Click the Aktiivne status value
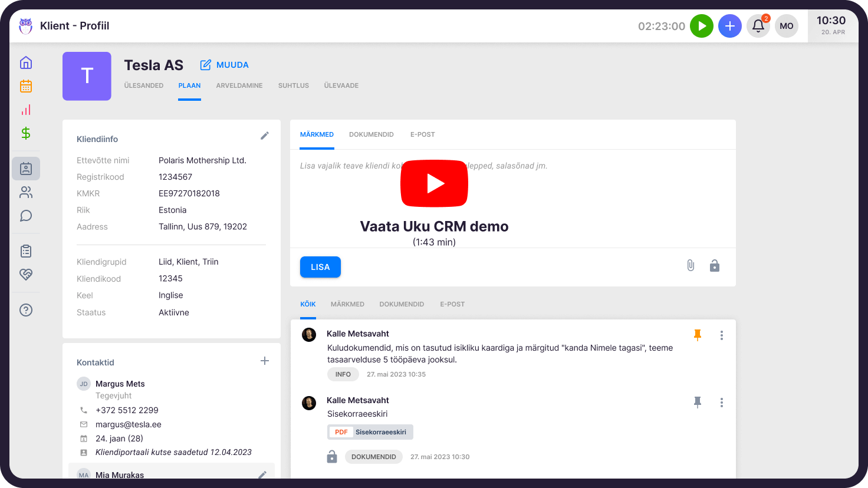Image resolution: width=868 pixels, height=488 pixels. (x=174, y=312)
